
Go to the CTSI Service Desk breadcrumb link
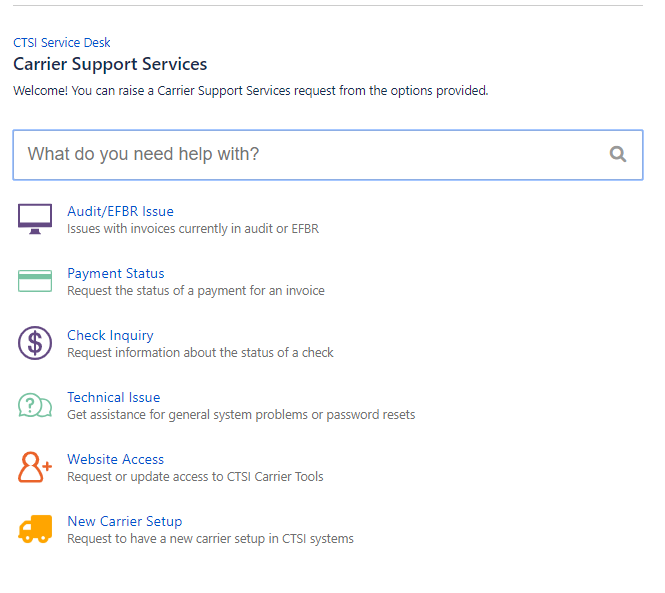click(x=62, y=43)
